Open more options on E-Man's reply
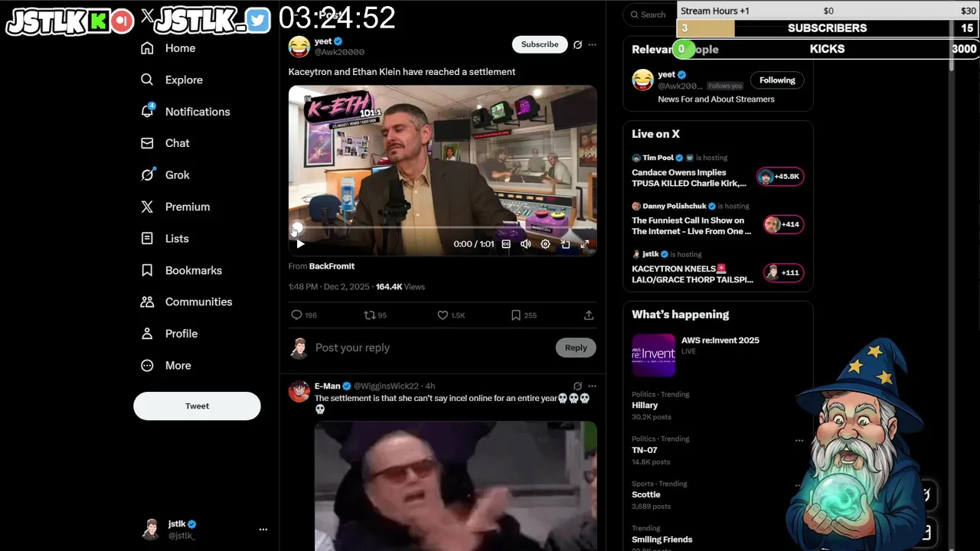This screenshot has width=980, height=551. [x=592, y=386]
